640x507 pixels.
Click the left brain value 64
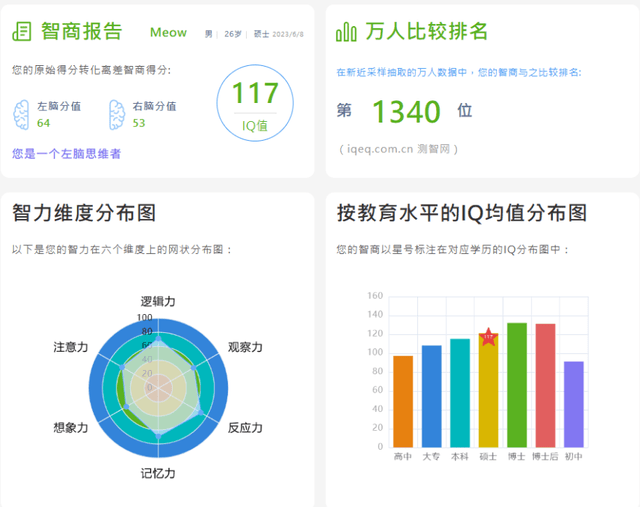43,123
